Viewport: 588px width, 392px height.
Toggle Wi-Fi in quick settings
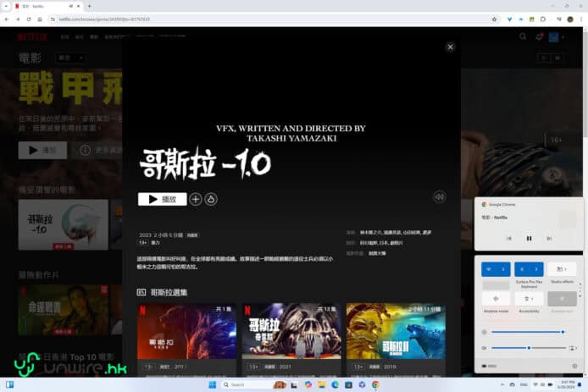[x=491, y=269]
